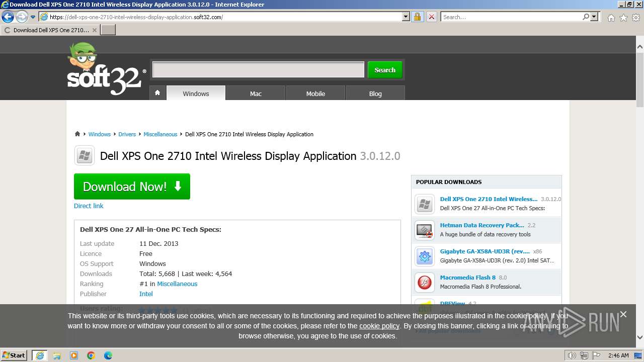This screenshot has width=644, height=362.
Task: Click the Download Now! button
Action: [132, 187]
